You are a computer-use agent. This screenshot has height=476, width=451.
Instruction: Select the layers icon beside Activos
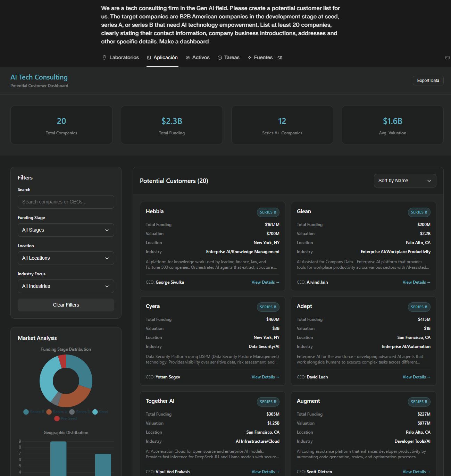[x=187, y=57]
